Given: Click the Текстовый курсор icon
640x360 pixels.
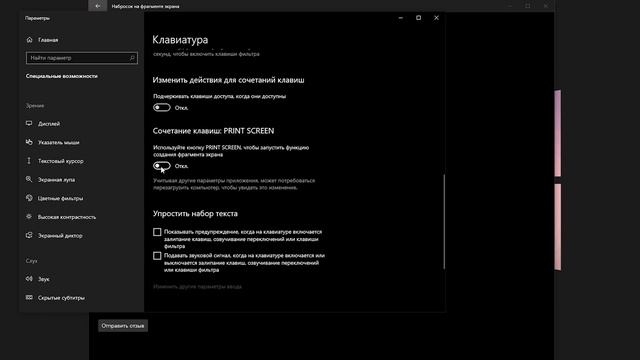Looking at the screenshot, I should click(29, 161).
